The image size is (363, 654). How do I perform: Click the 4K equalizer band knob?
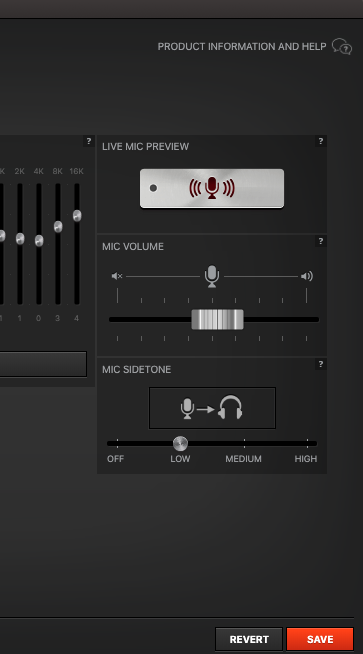(x=39, y=241)
